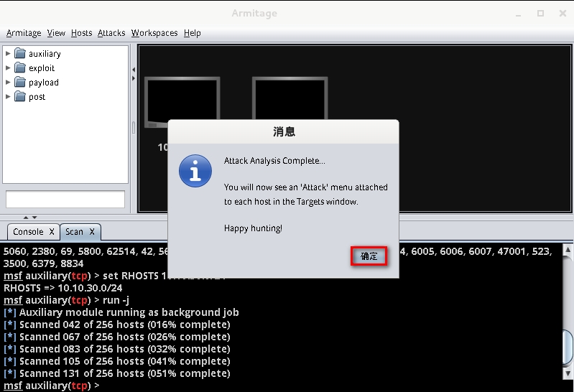The height and width of the screenshot is (392, 574).
Task: Click the up arrow on horizontal splitter
Action: tap(26, 218)
